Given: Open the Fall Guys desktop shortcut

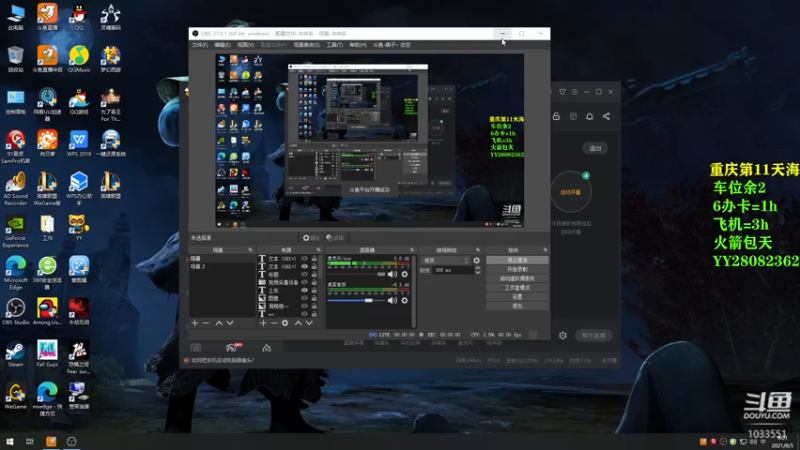Looking at the screenshot, I should pos(47,354).
